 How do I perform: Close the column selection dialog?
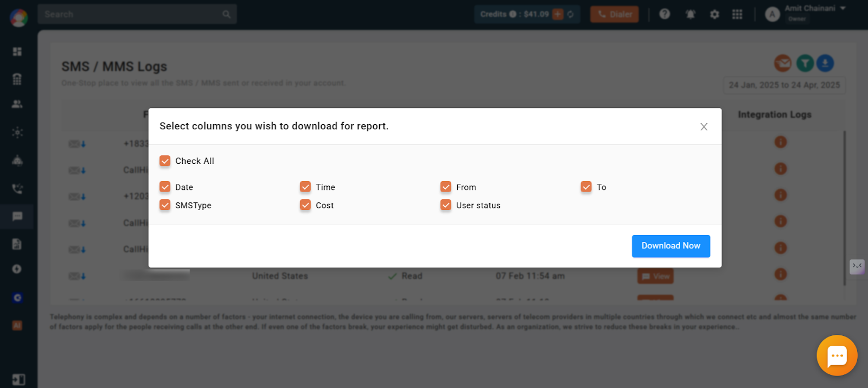(x=704, y=126)
